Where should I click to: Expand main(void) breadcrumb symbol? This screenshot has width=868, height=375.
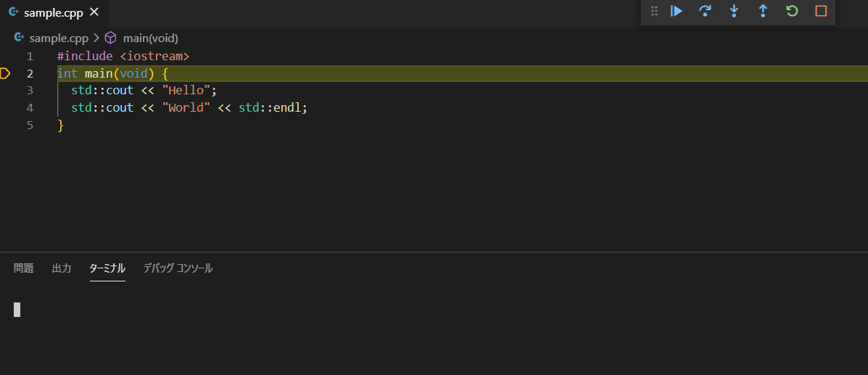tap(150, 38)
